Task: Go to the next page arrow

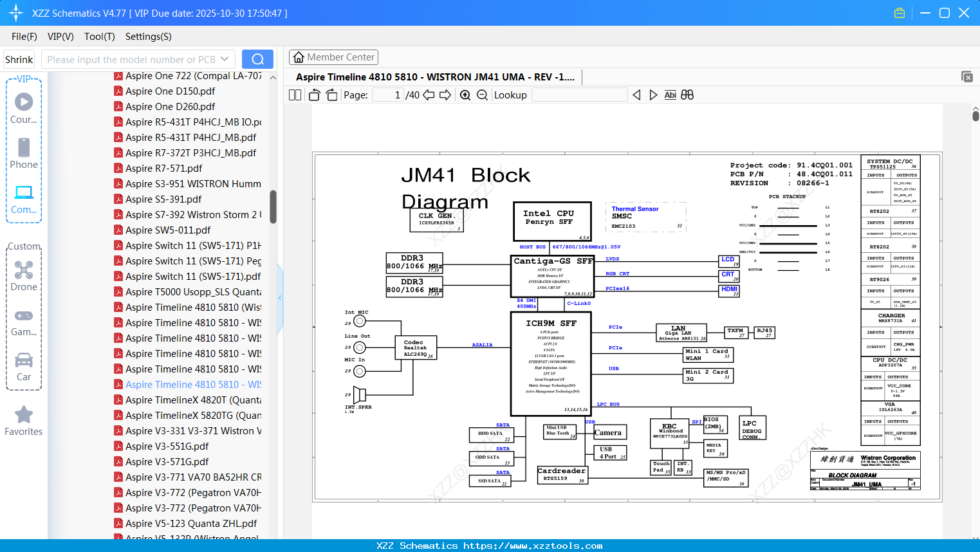Action: [445, 95]
